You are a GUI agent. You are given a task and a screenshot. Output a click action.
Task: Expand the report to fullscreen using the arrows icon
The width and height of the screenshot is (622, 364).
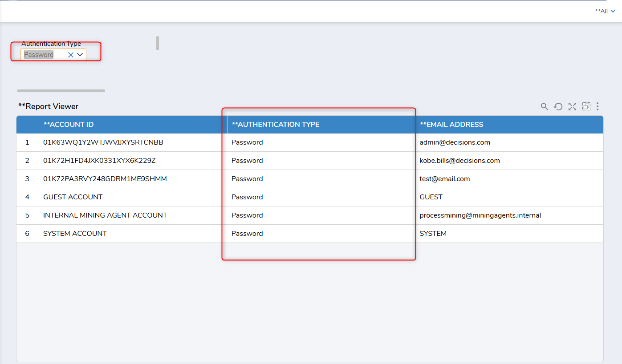click(572, 106)
